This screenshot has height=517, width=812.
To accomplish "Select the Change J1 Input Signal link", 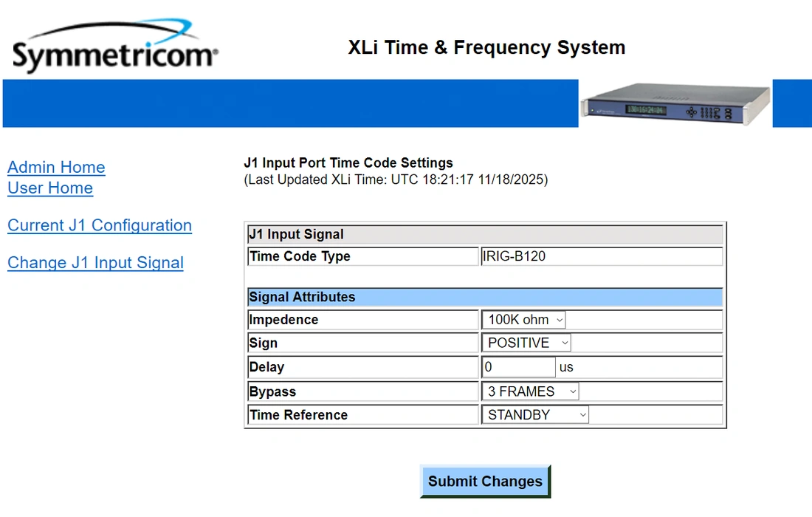I will coord(95,263).
